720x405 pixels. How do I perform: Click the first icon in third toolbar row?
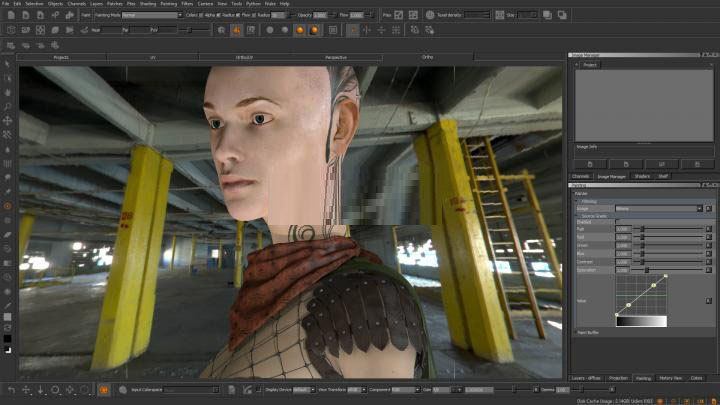[x=11, y=45]
